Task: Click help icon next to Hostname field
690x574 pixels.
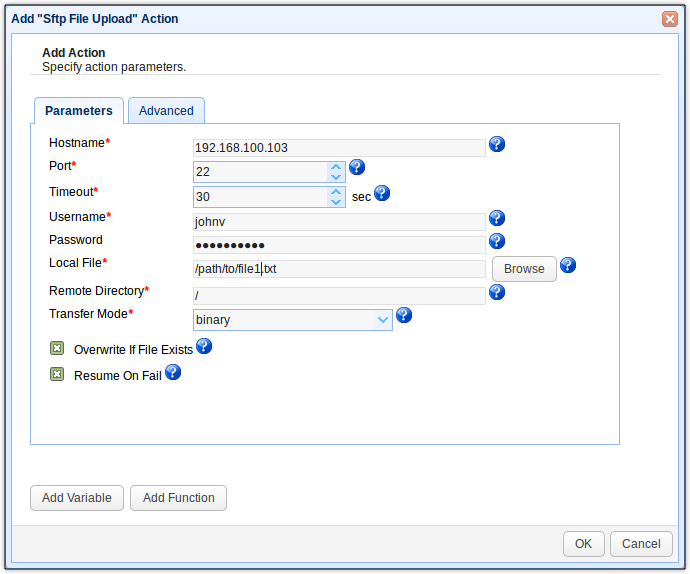Action: (x=497, y=145)
